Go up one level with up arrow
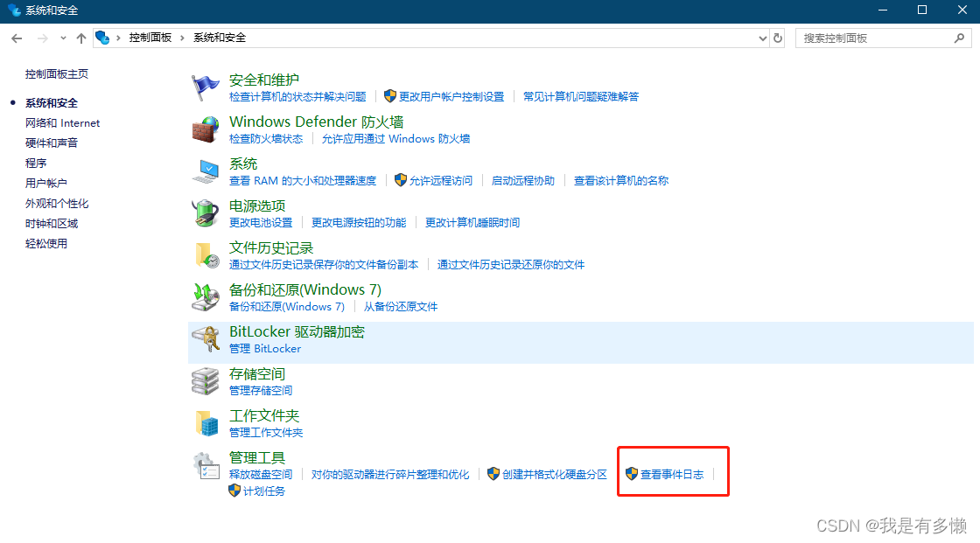This screenshot has height=543, width=980. [x=81, y=38]
